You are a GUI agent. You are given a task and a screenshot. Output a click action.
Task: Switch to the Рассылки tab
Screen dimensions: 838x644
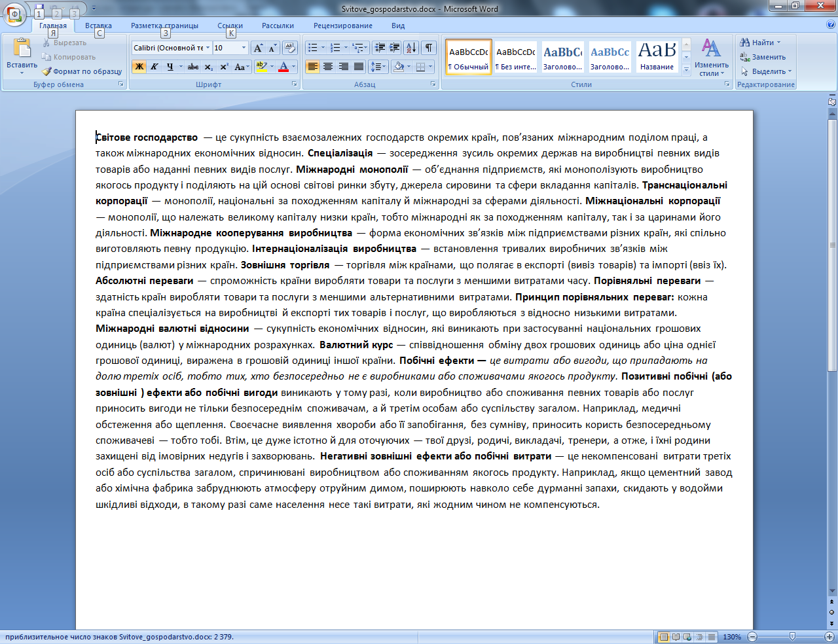tap(278, 26)
